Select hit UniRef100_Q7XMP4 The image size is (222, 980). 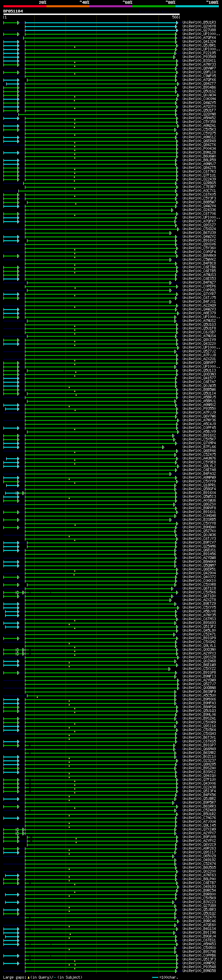click(x=199, y=443)
